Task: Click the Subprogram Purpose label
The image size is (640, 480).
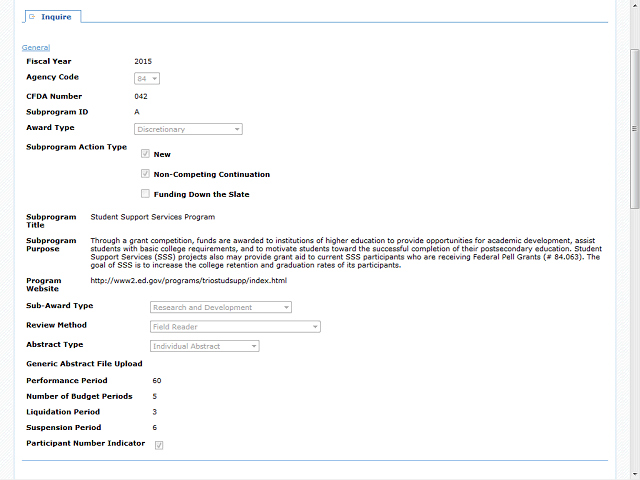Action: click(51, 244)
